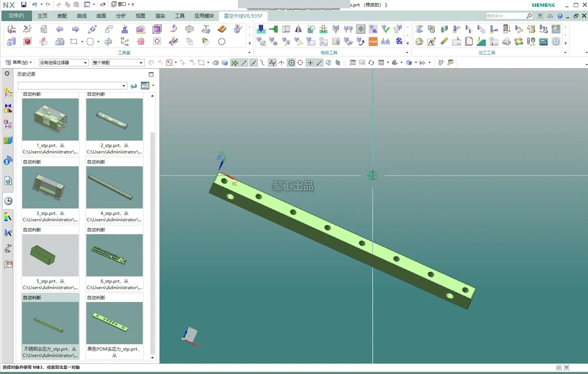
Task: Open the History clock tab in sidebar
Action: pos(8,201)
